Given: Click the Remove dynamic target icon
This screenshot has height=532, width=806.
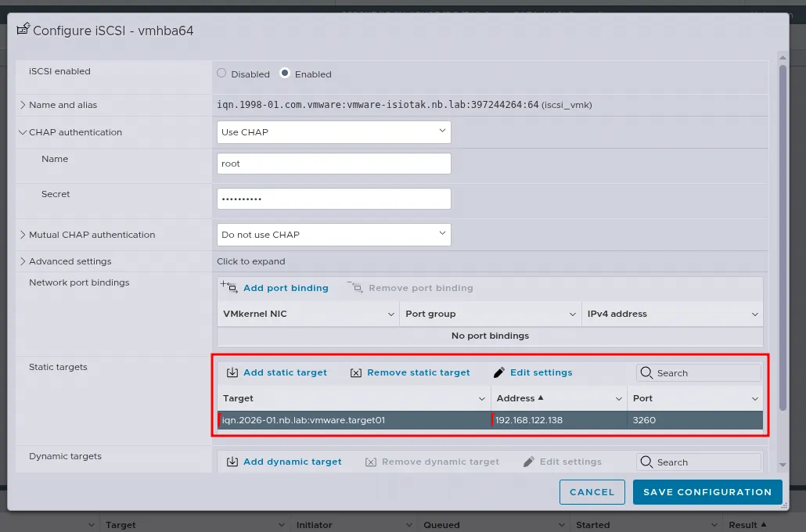Looking at the screenshot, I should tap(371, 462).
